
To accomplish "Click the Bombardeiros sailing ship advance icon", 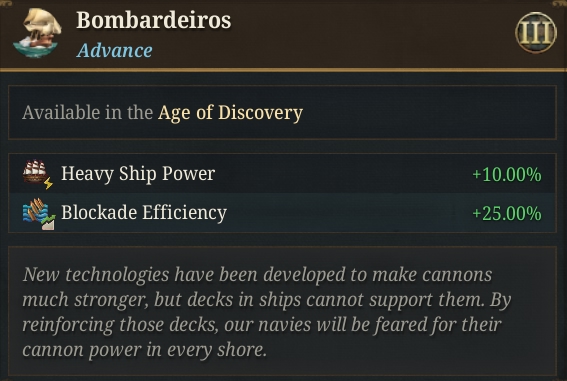I will (x=37, y=33).
